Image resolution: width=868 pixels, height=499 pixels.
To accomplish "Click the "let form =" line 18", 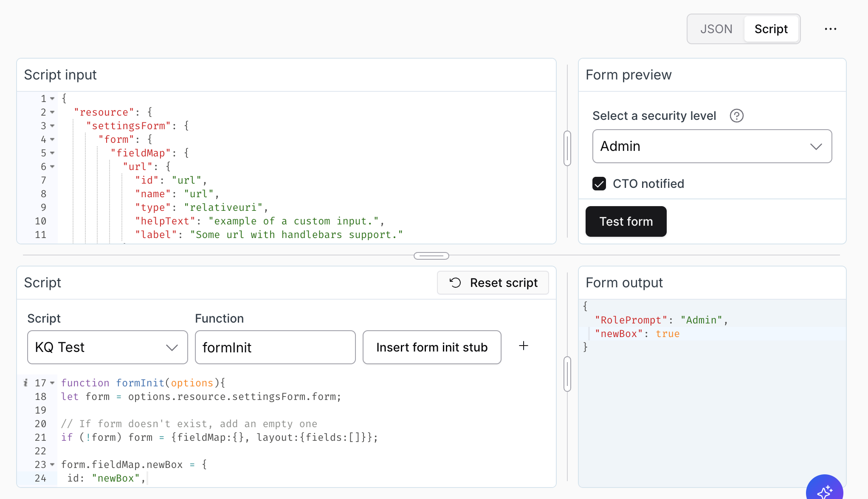I will pyautogui.click(x=201, y=397).
